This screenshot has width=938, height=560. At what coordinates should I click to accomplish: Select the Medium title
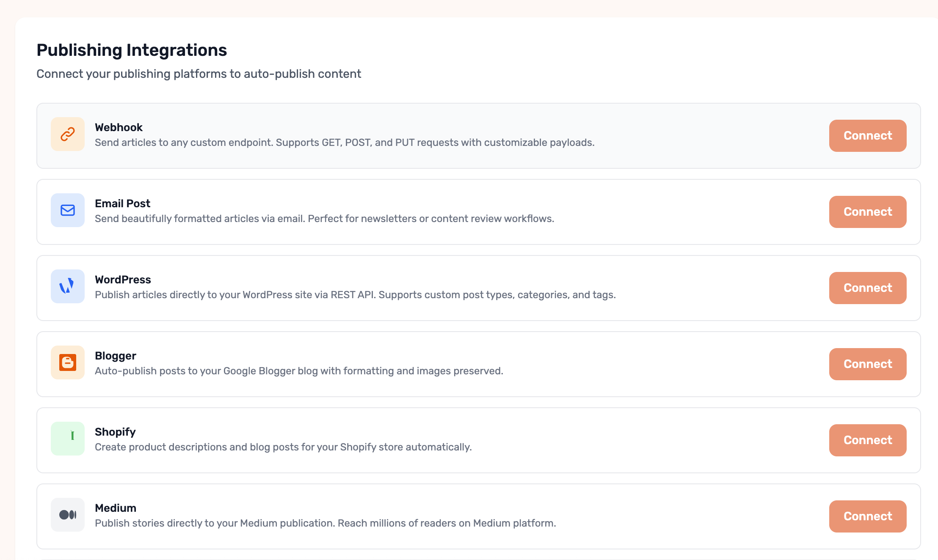[x=116, y=508]
